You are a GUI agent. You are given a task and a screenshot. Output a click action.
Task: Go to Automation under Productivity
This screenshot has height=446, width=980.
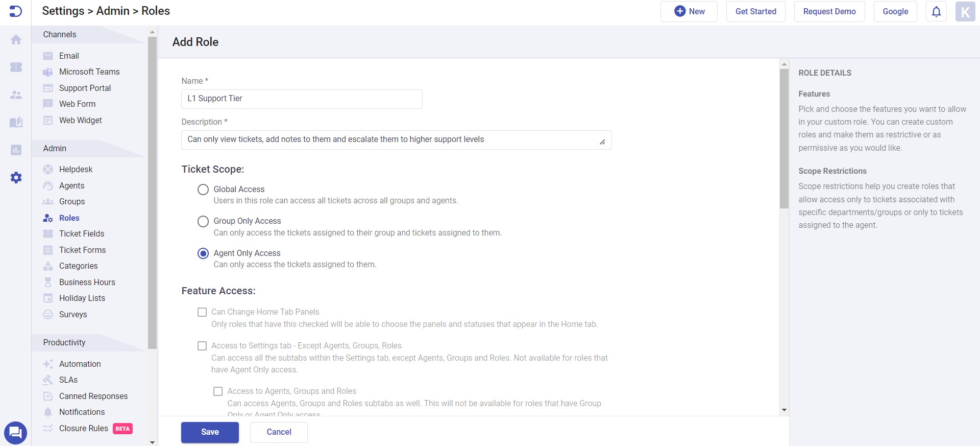[80, 364]
